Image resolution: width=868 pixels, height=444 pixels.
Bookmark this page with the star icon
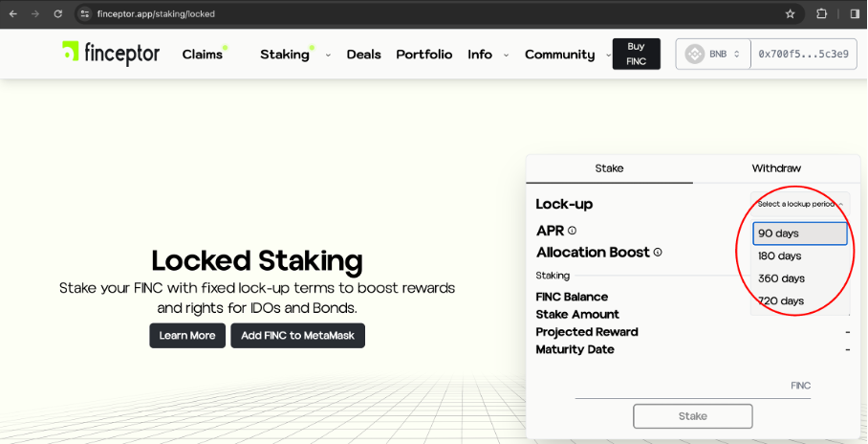[790, 14]
